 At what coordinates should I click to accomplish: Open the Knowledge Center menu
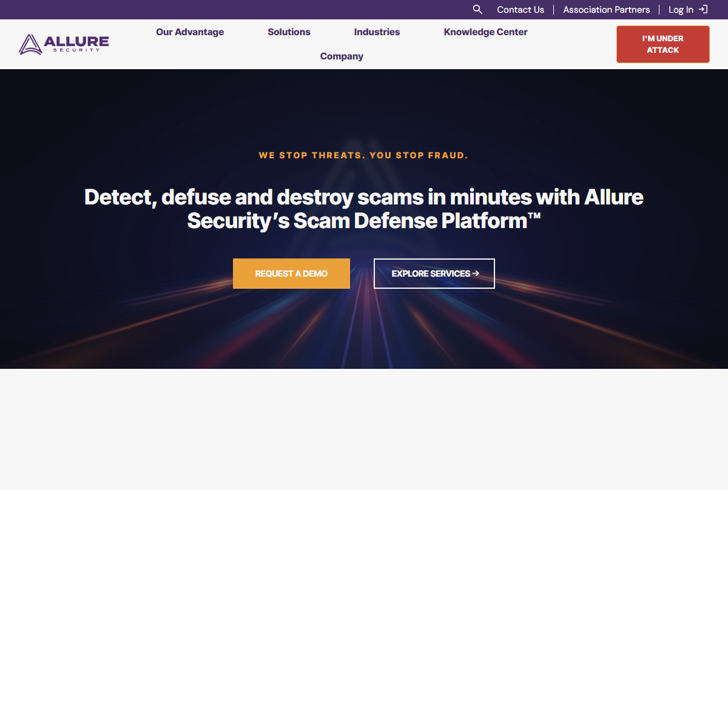tap(485, 32)
